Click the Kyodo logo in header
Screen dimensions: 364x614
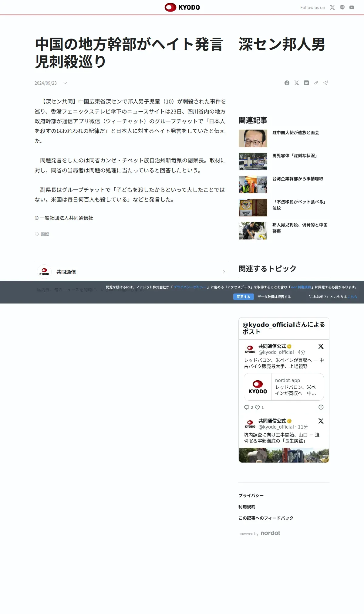(x=182, y=7)
